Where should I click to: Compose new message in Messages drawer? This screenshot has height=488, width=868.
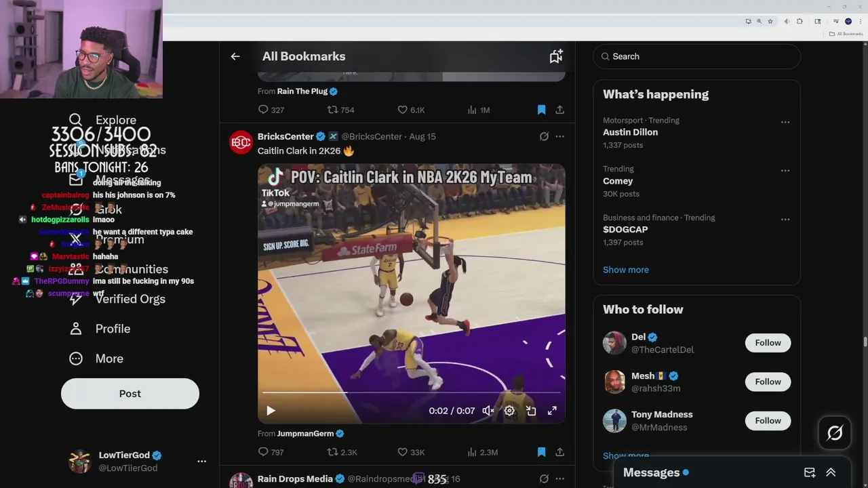click(x=810, y=472)
